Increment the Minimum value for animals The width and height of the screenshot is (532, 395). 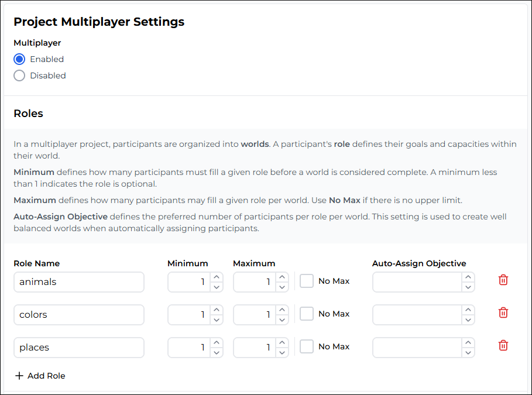[216, 277]
